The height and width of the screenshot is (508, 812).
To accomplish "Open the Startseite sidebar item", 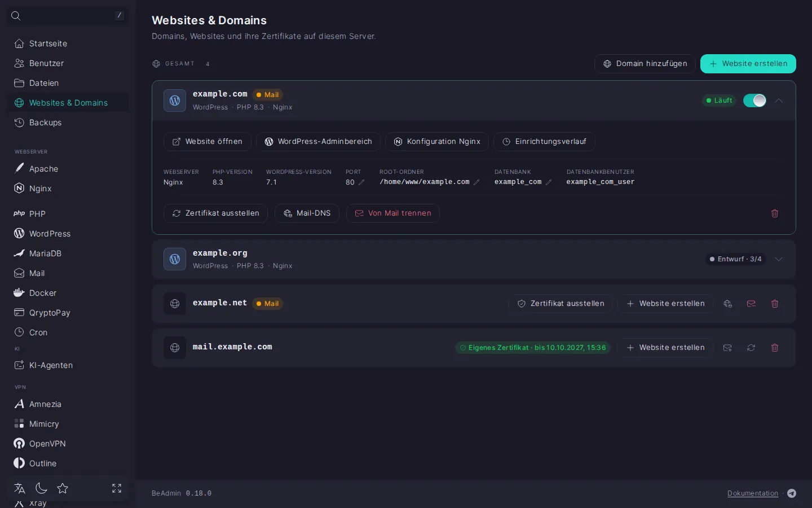I will [68, 43].
